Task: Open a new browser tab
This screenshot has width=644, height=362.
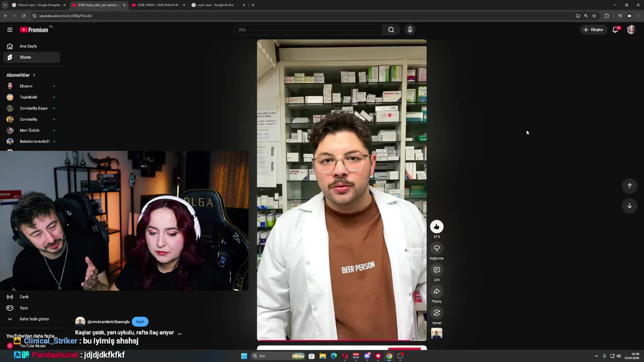Action: tap(253, 5)
